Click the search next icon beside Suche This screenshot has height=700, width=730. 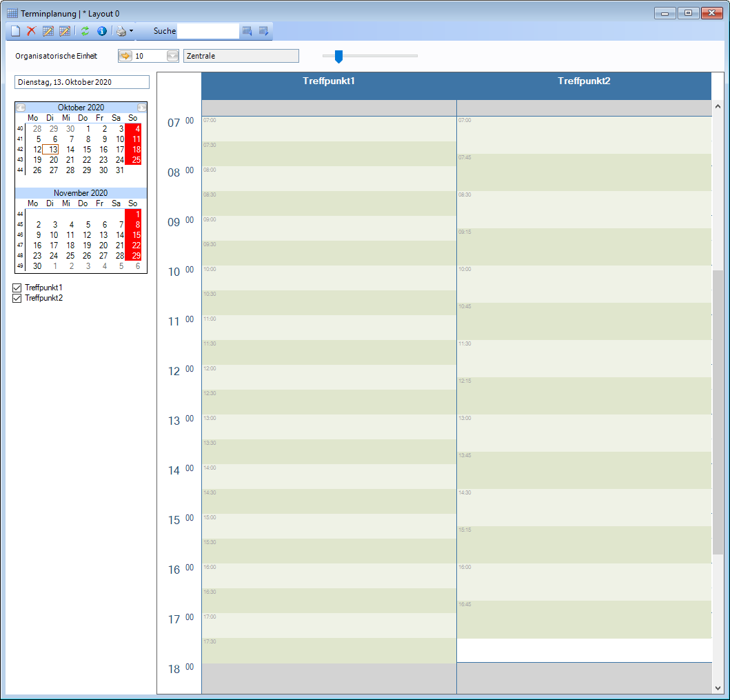click(x=263, y=31)
